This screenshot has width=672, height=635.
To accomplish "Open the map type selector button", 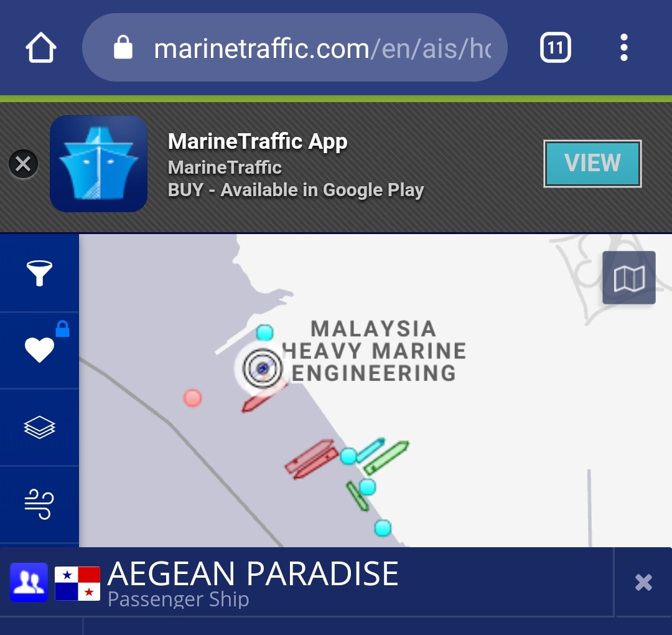I will [628, 278].
